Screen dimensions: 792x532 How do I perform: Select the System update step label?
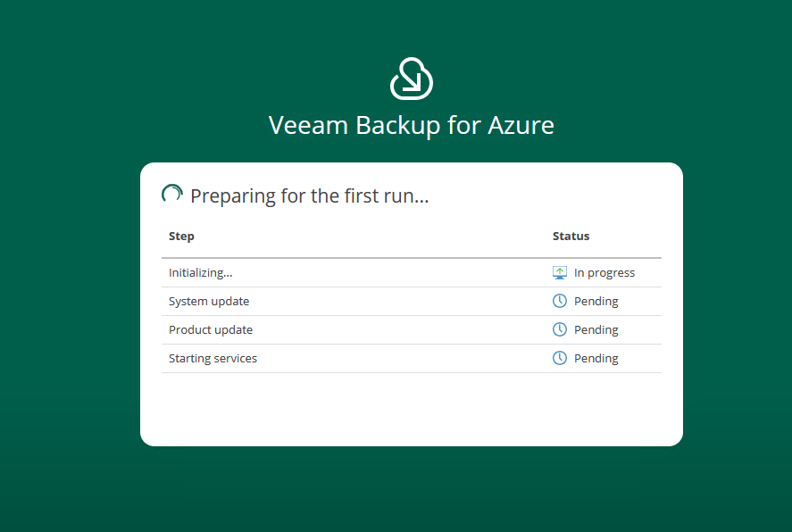pos(209,302)
